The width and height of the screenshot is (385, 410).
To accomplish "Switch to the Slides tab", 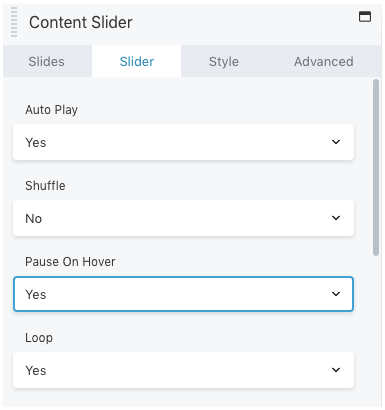I will click(x=47, y=61).
